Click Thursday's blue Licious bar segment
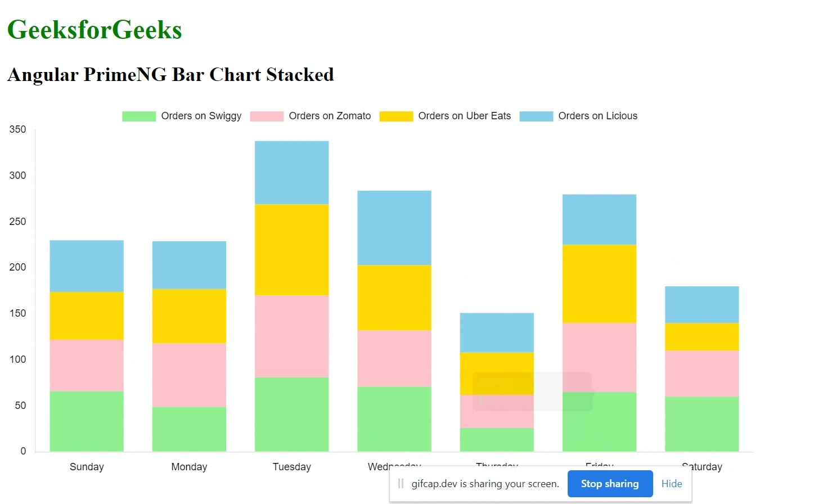 pyautogui.click(x=496, y=332)
